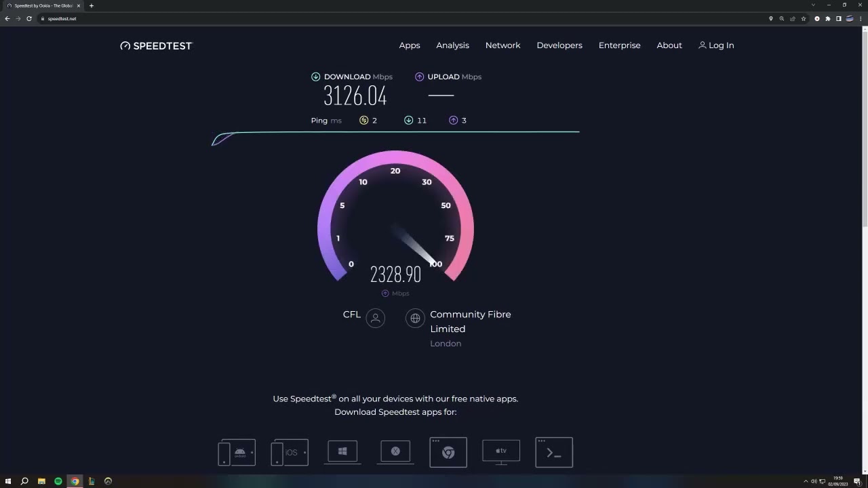
Task: Expand the tab search chevron
Action: coord(813,5)
